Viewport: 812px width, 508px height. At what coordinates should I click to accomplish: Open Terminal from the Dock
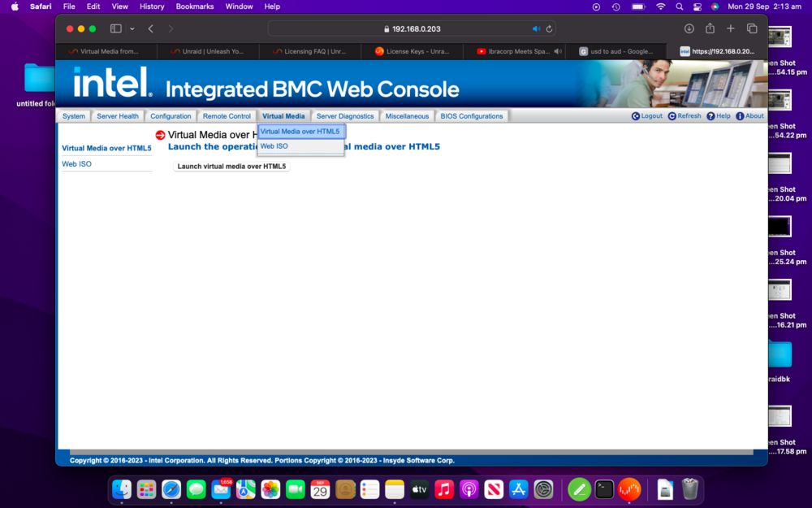tap(604, 489)
